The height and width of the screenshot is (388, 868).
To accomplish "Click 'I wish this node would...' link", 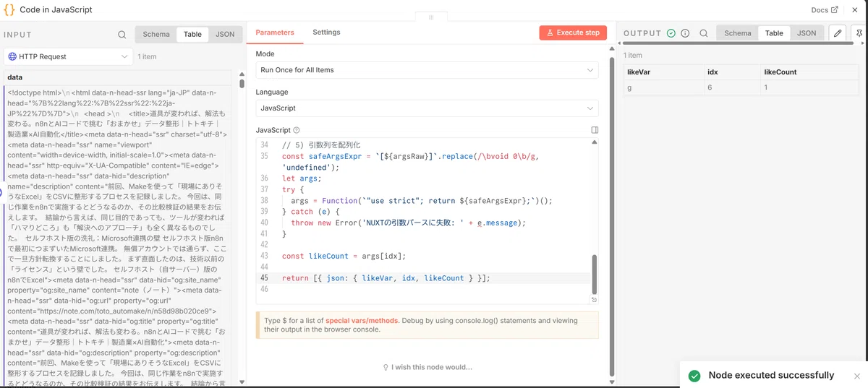I will click(427, 367).
